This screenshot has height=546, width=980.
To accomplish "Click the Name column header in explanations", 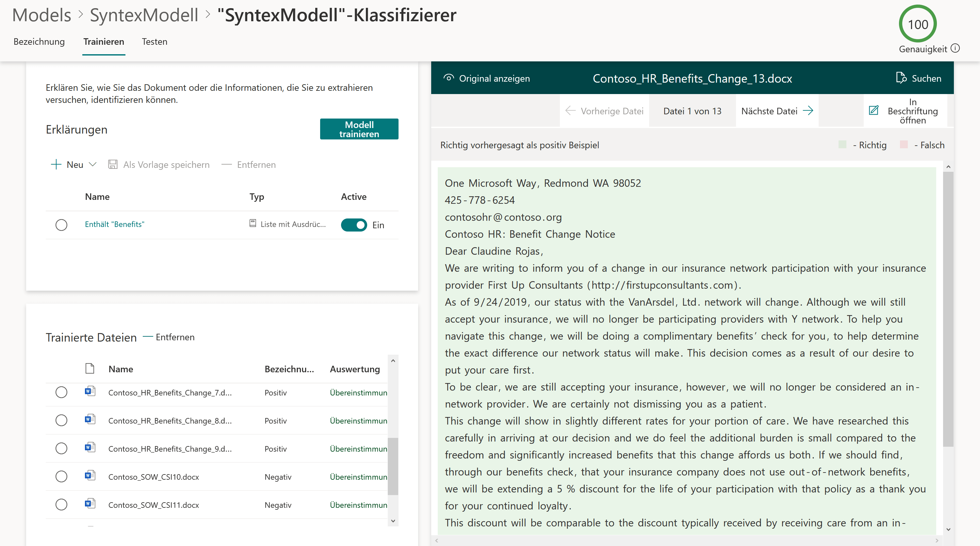I will pos(97,196).
